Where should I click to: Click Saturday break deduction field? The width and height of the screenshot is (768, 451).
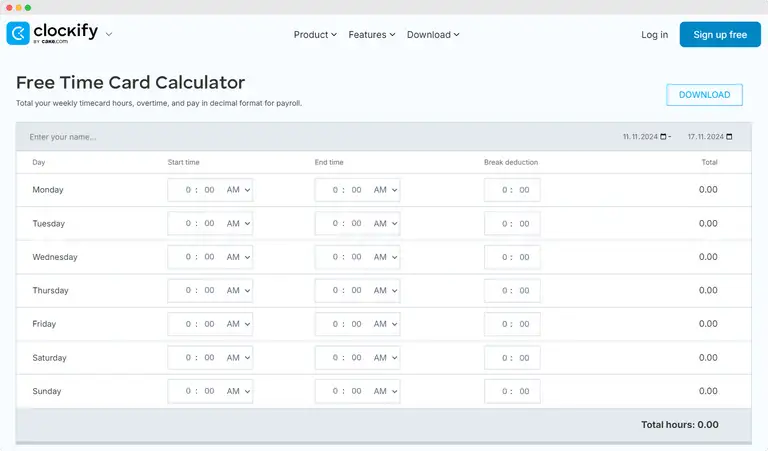pos(512,358)
